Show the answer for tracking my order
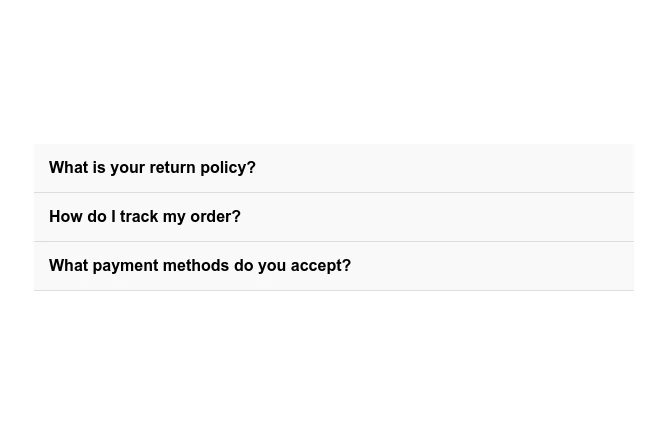 click(145, 217)
